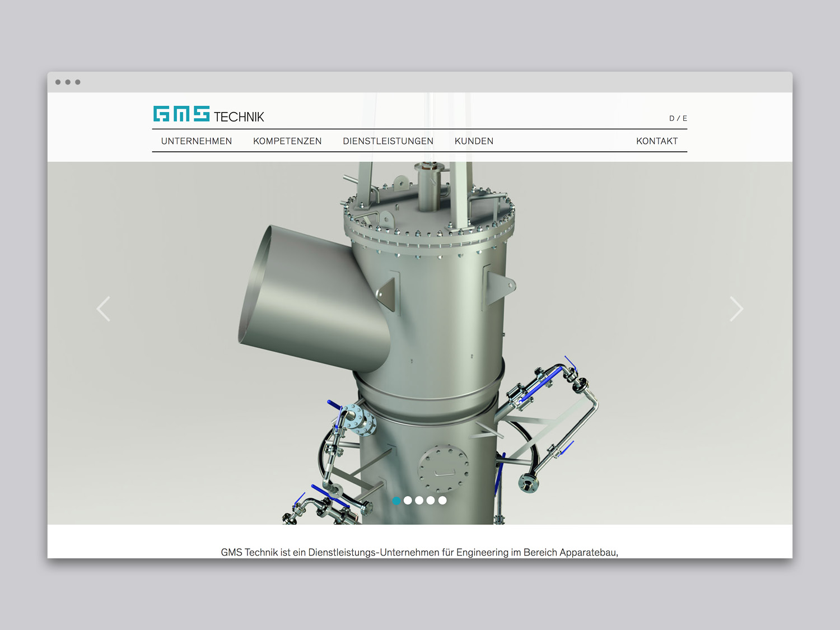The image size is (840, 630).
Task: Advance to next slide with right arrow
Action: [x=736, y=309]
